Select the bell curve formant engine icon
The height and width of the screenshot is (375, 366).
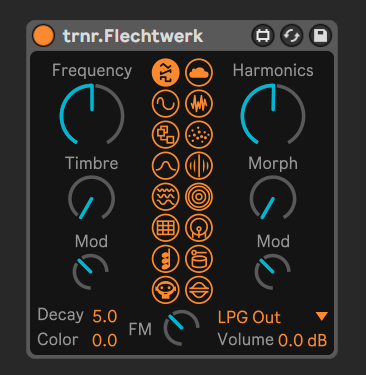[166, 166]
